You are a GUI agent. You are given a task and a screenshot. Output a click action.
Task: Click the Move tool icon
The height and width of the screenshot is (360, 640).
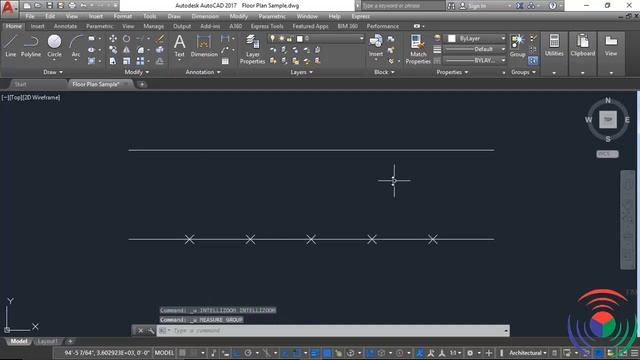click(x=113, y=38)
